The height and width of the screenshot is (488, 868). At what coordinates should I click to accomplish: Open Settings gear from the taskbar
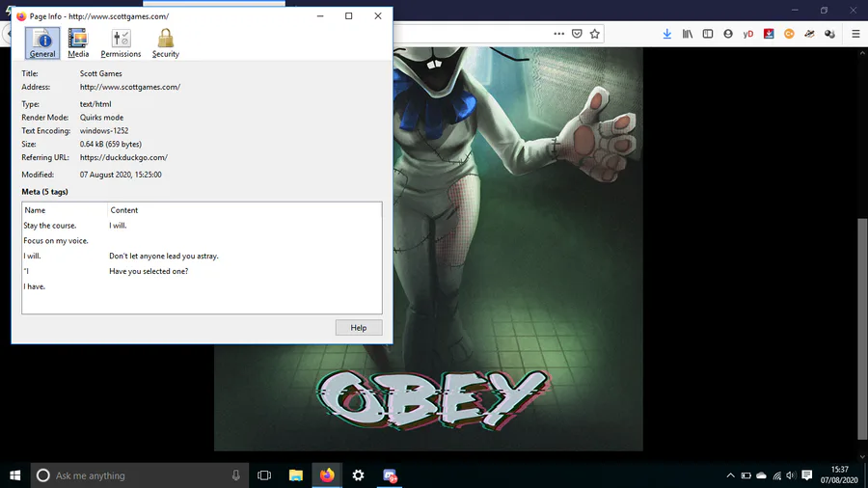point(358,475)
